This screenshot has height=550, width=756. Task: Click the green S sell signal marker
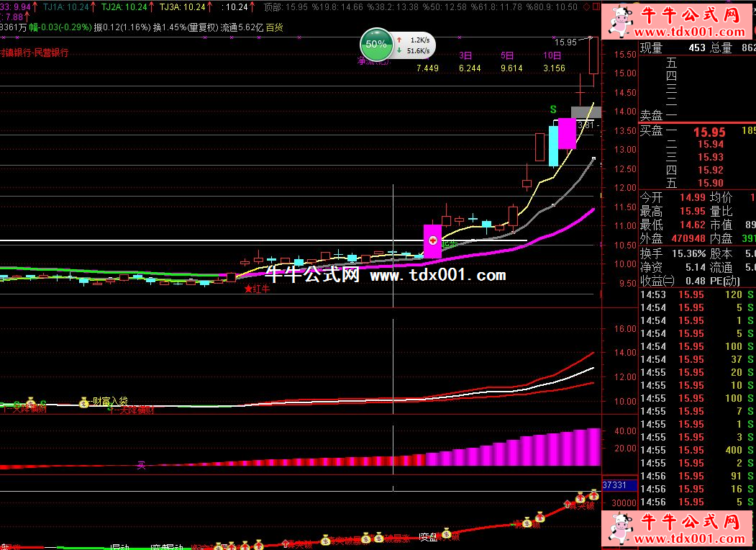[553, 109]
